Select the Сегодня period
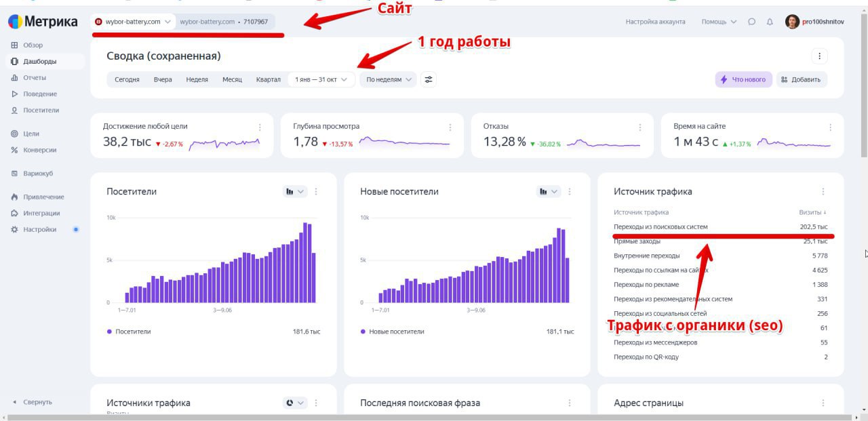Screen dimensions: 868x421 (127, 79)
